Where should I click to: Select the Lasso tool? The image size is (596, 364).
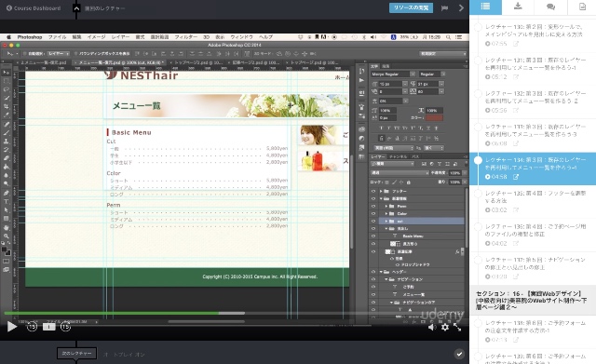tap(7, 89)
